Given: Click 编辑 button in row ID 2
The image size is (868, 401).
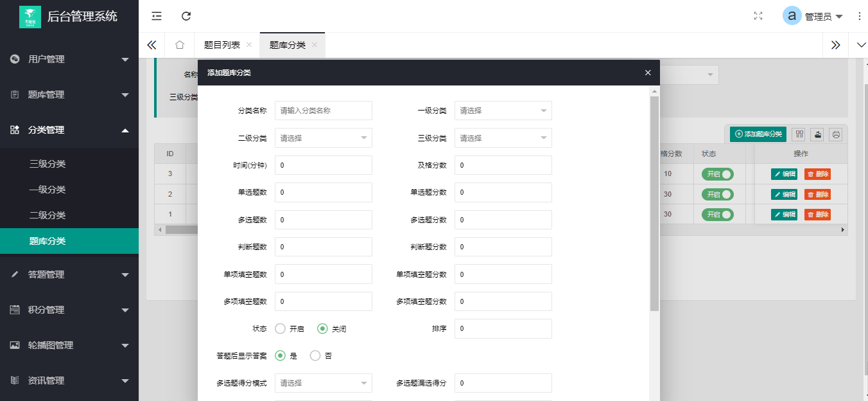Looking at the screenshot, I should (784, 194).
